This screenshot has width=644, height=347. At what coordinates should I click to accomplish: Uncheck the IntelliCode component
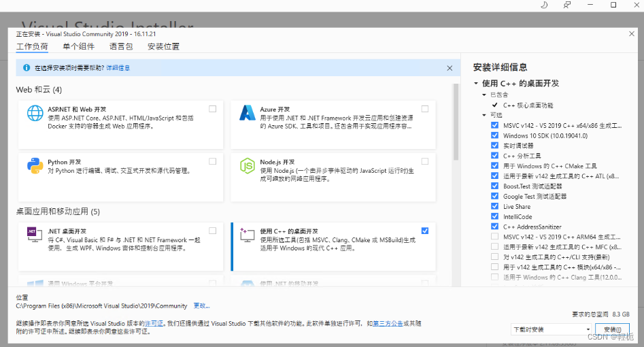point(494,216)
